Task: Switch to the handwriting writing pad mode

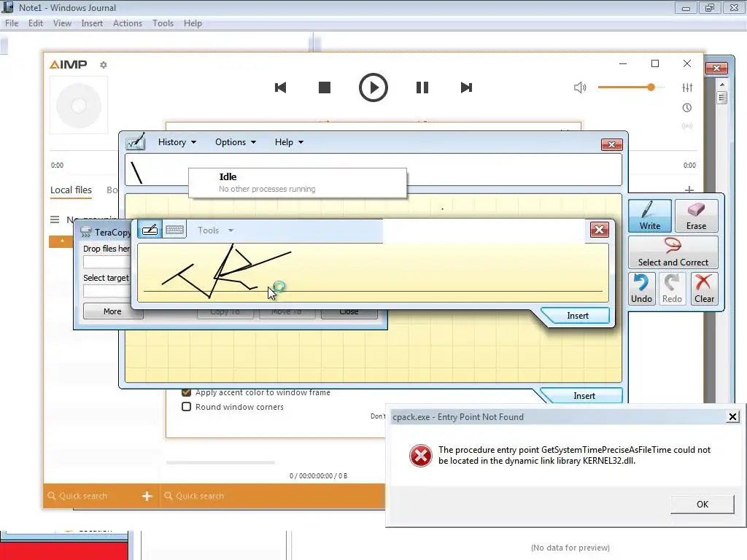Action: pos(150,230)
